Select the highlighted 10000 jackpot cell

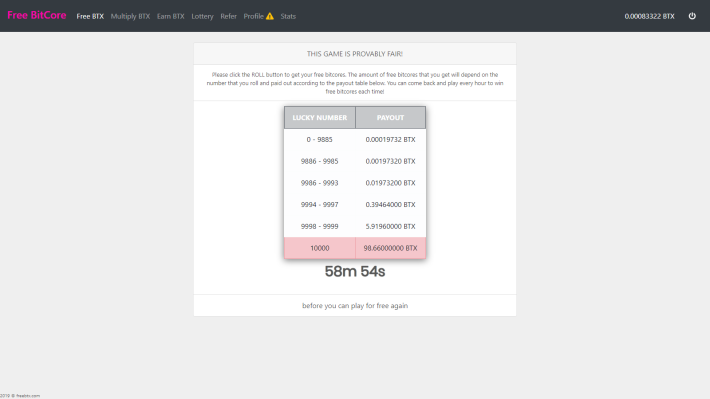(x=320, y=248)
